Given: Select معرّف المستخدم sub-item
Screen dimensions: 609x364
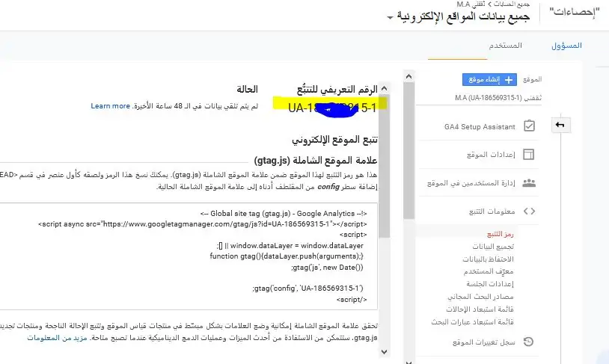Looking at the screenshot, I should (x=489, y=271).
